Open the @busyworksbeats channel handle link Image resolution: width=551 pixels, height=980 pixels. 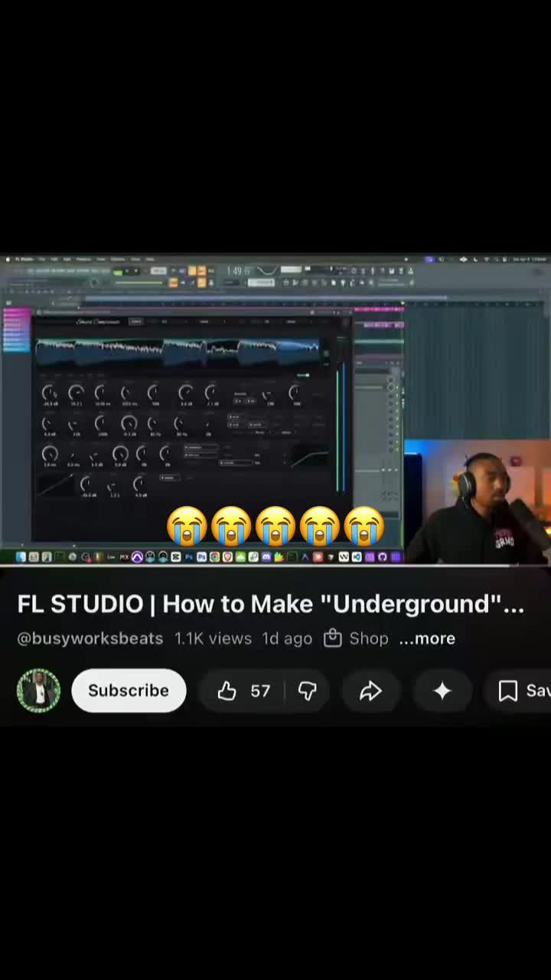[90, 639]
